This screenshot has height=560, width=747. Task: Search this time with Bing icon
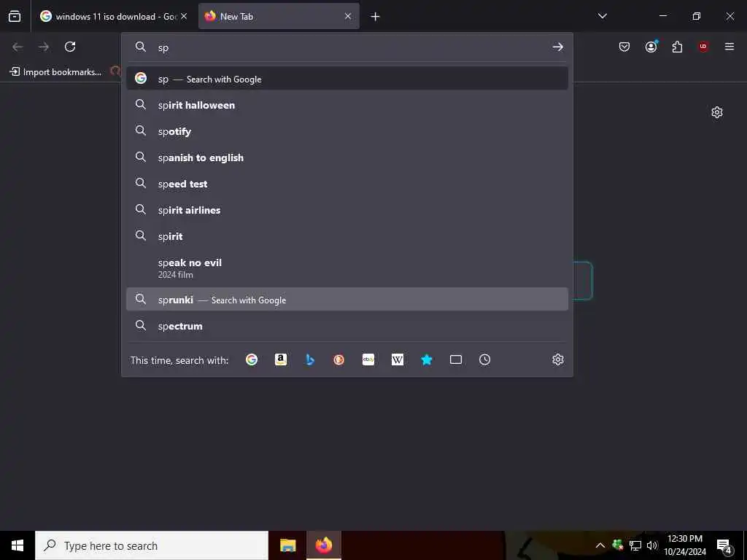pyautogui.click(x=309, y=359)
